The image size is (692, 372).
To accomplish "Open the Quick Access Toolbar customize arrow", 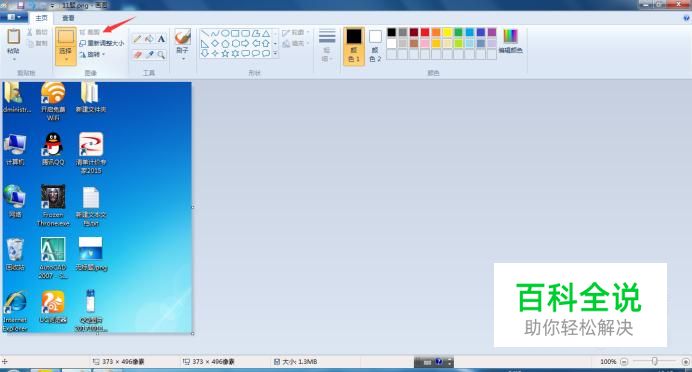I will (53, 6).
